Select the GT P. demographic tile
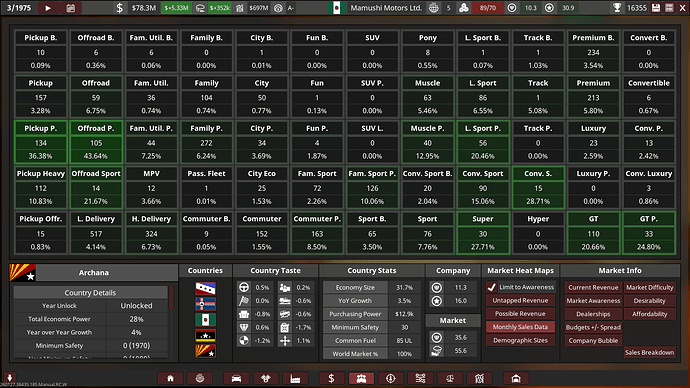The image size is (690, 388). click(649, 233)
